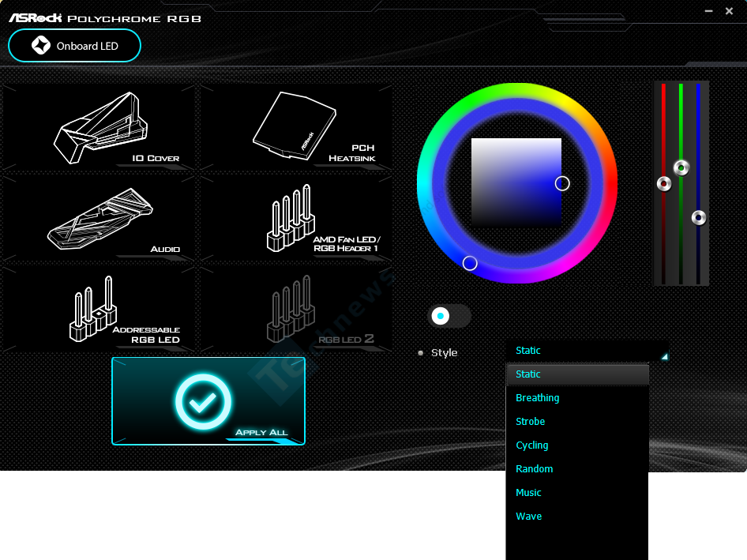The image size is (747, 560).
Task: Pick red on the hue color wheel
Action: click(x=610, y=183)
